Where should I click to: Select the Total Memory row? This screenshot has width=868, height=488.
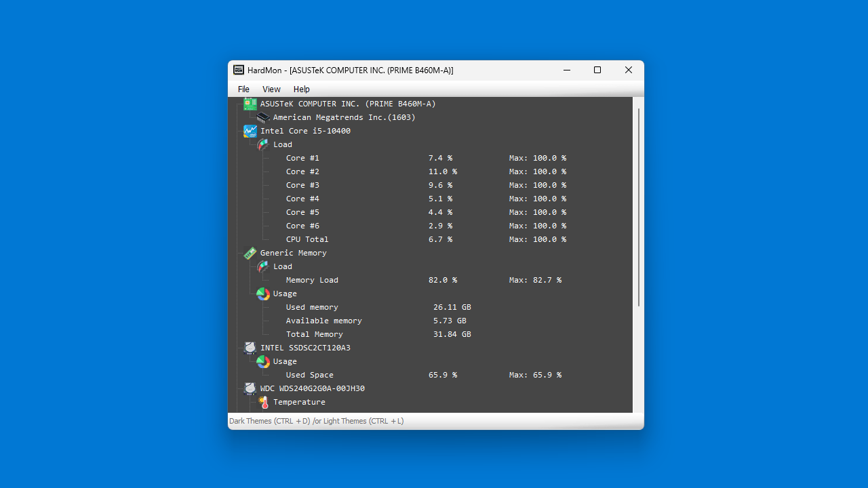click(378, 334)
